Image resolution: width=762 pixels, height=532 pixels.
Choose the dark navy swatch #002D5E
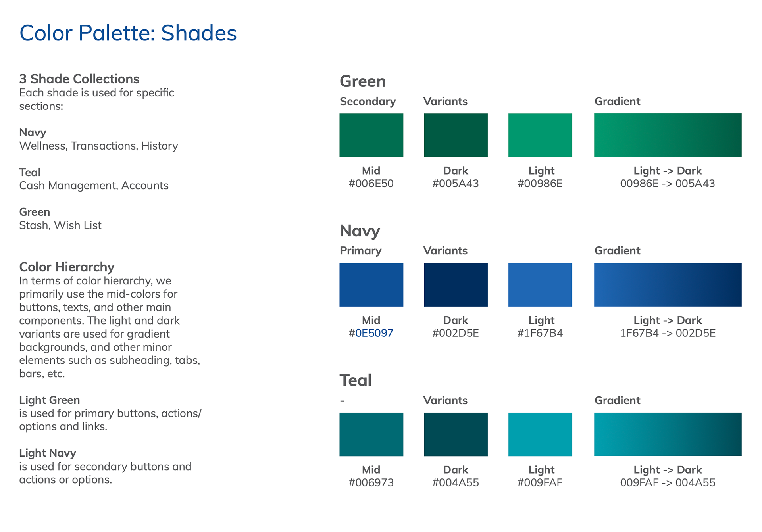456,285
